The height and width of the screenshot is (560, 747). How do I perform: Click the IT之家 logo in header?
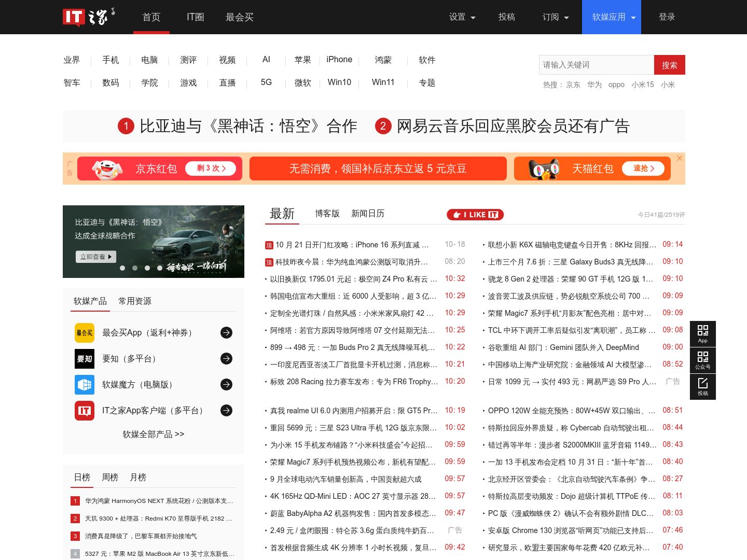pos(89,17)
